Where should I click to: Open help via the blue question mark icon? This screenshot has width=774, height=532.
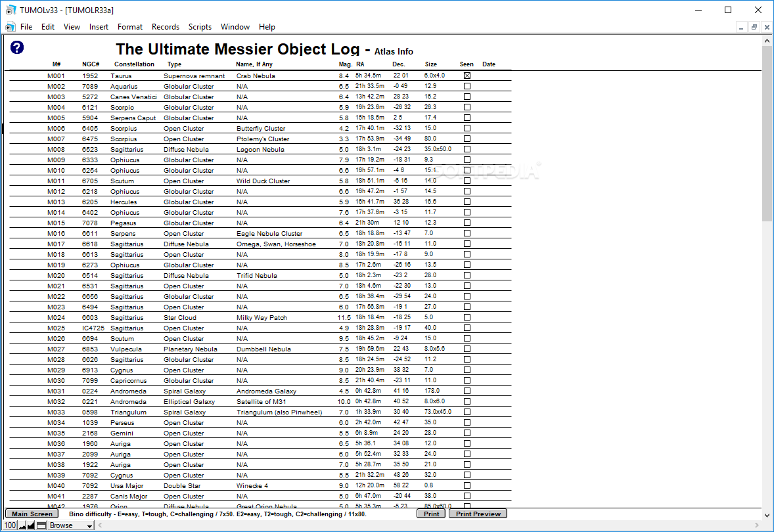17,47
